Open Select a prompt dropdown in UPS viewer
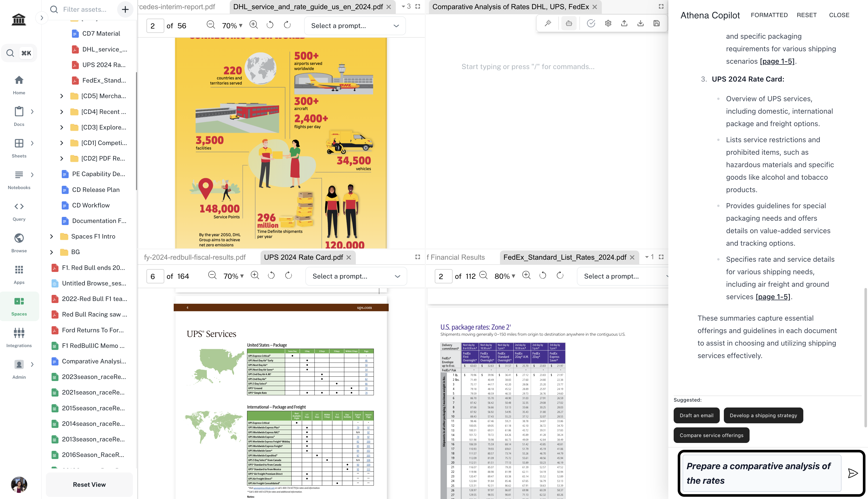 point(356,276)
